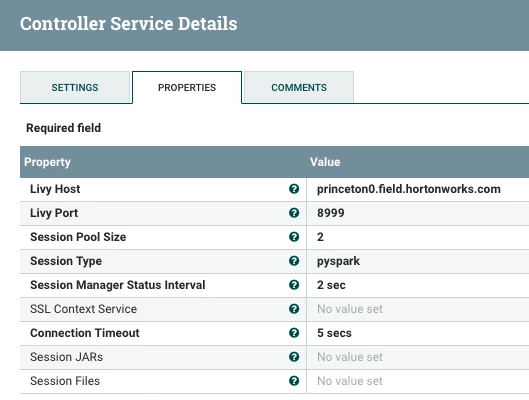Edit Session Pool Size value 2
The image size is (529, 400).
pyautogui.click(x=320, y=237)
